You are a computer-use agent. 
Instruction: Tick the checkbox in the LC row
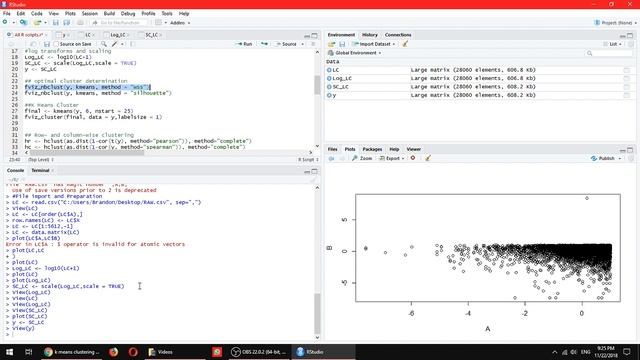(627, 70)
